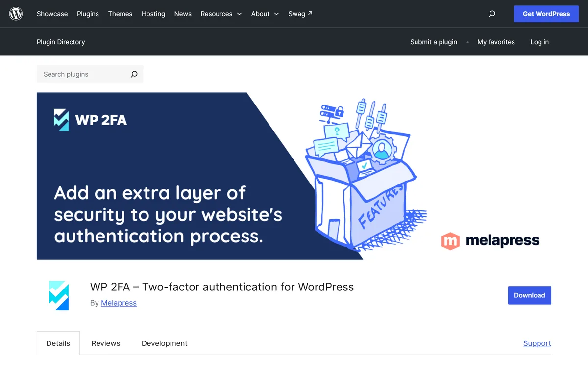Click Submit a plugin link
Image resolution: width=588 pixels, height=368 pixels.
(434, 42)
